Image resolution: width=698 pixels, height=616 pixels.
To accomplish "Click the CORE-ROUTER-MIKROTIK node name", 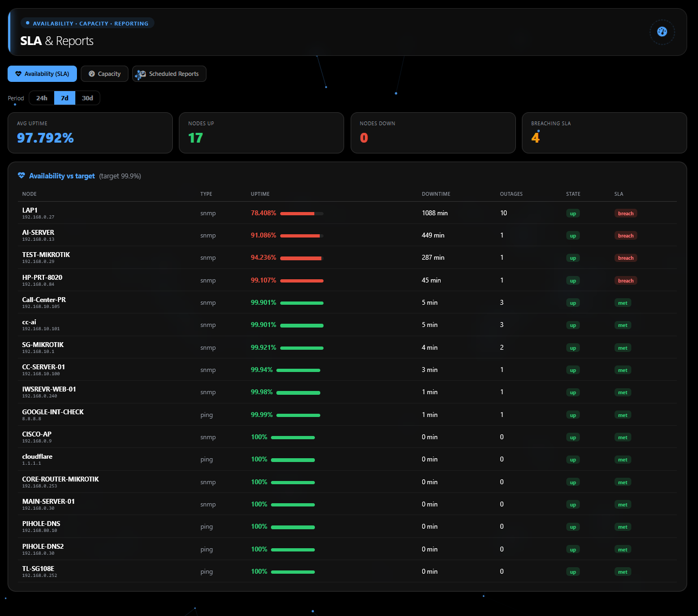I will (x=61, y=479).
